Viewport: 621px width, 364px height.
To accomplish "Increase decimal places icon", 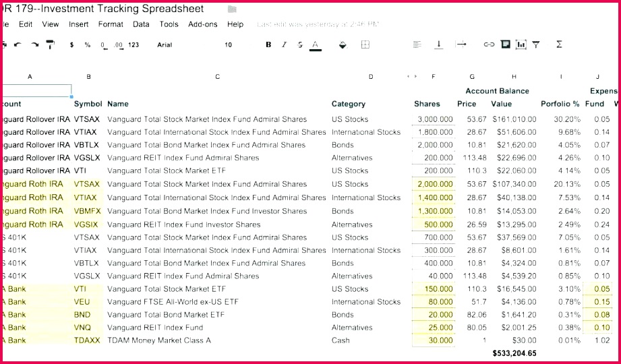I will click(119, 45).
